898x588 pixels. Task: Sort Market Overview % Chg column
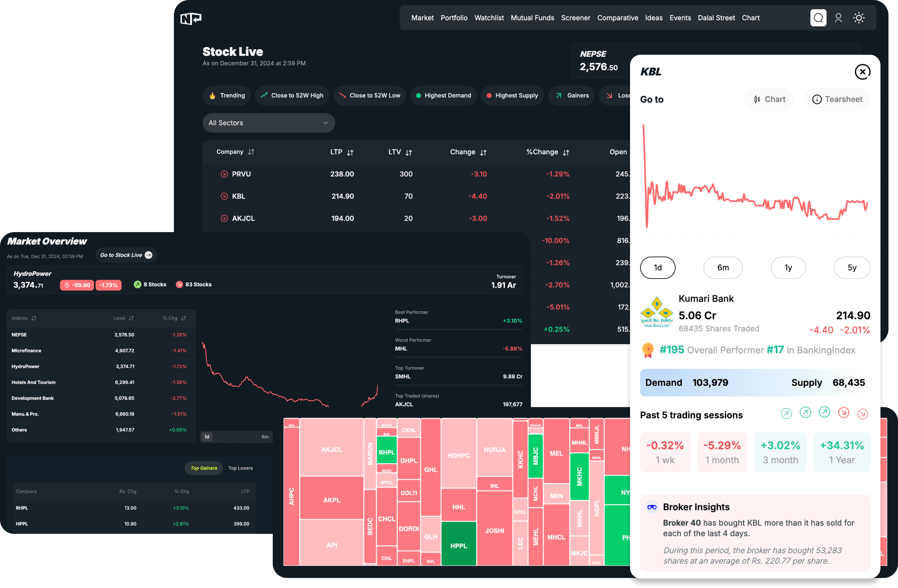[x=184, y=318]
